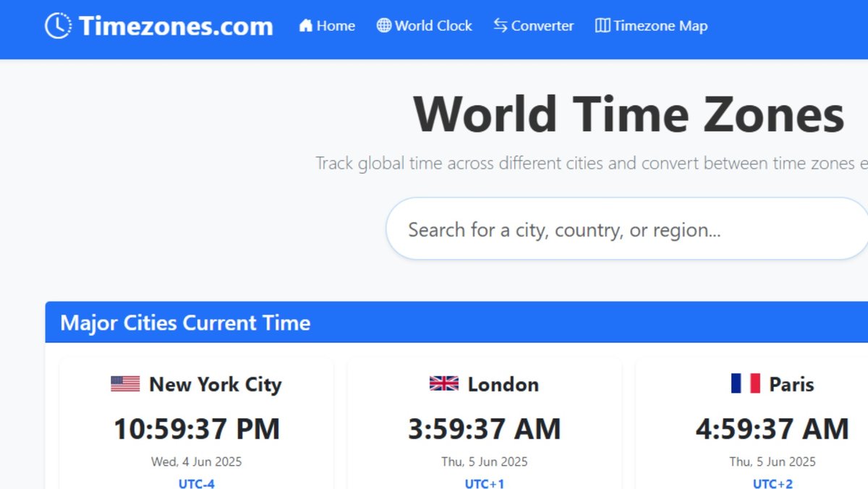
Task: Click the Union Jack flag beside London
Action: point(443,383)
